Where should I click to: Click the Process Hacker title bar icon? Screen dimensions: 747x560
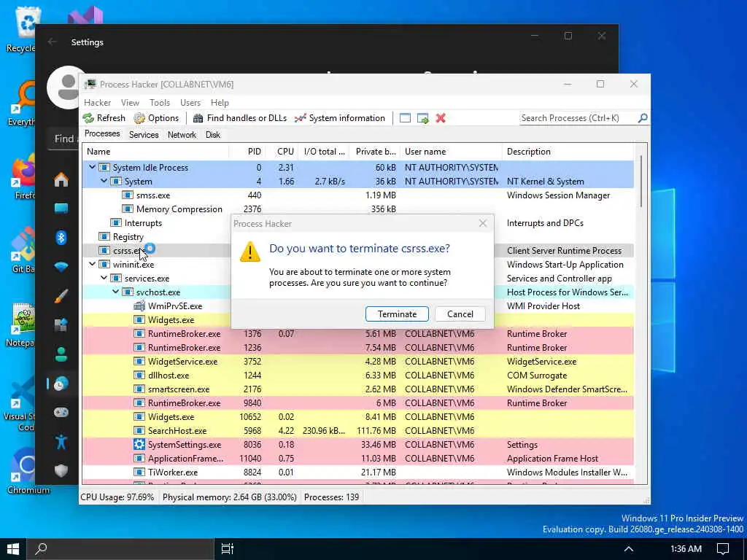[90, 85]
